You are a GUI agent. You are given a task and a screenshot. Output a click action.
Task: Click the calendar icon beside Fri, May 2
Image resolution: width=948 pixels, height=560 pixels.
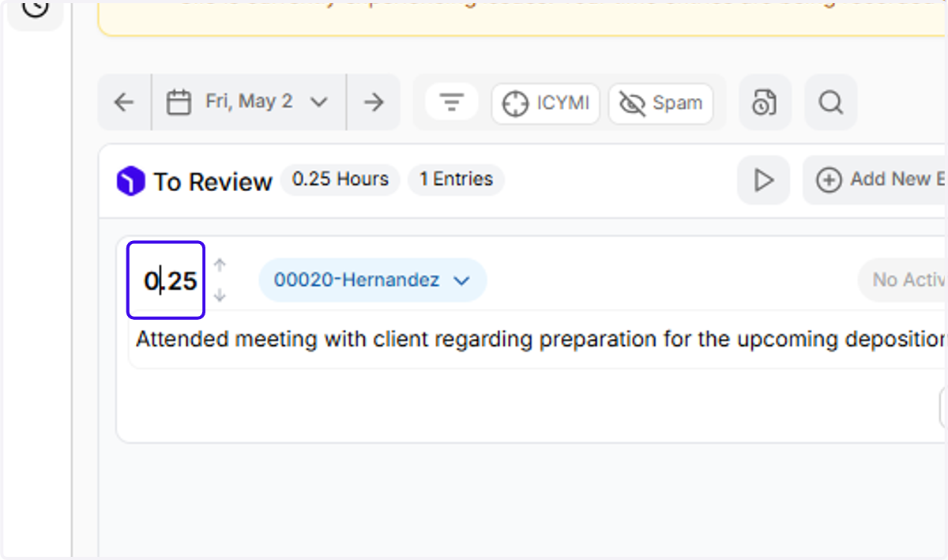pos(179,102)
